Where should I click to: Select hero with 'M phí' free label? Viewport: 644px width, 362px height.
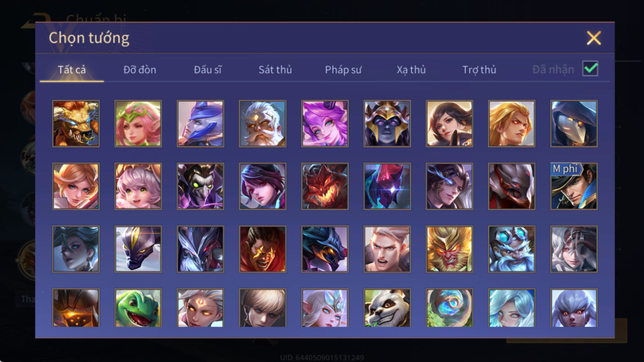tap(574, 187)
